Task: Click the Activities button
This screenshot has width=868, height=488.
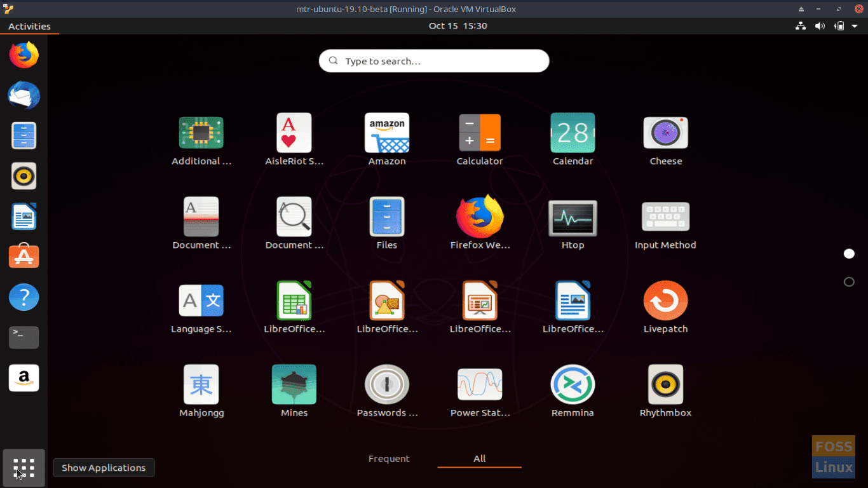Action: (x=29, y=26)
